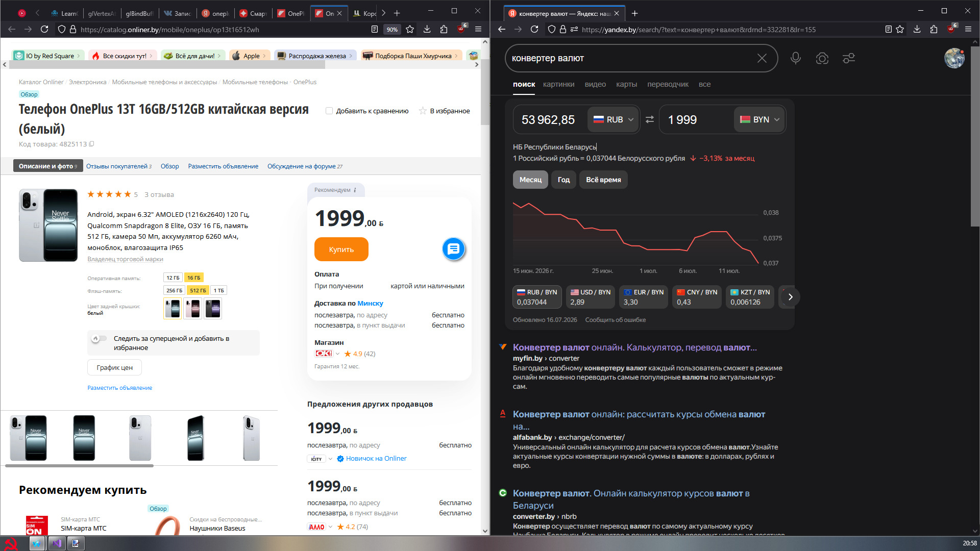Open the 'График цен' button
This screenshot has width=980, height=551.
[114, 367]
